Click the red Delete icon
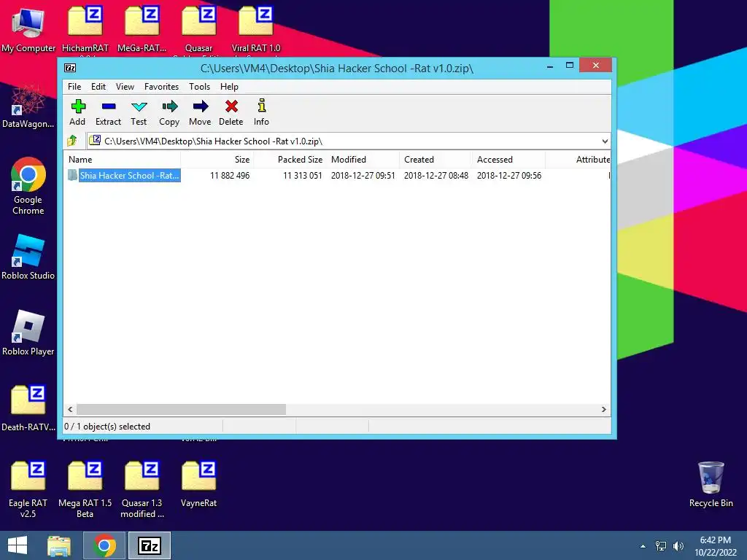Image resolution: width=747 pixels, height=560 pixels. [x=231, y=112]
